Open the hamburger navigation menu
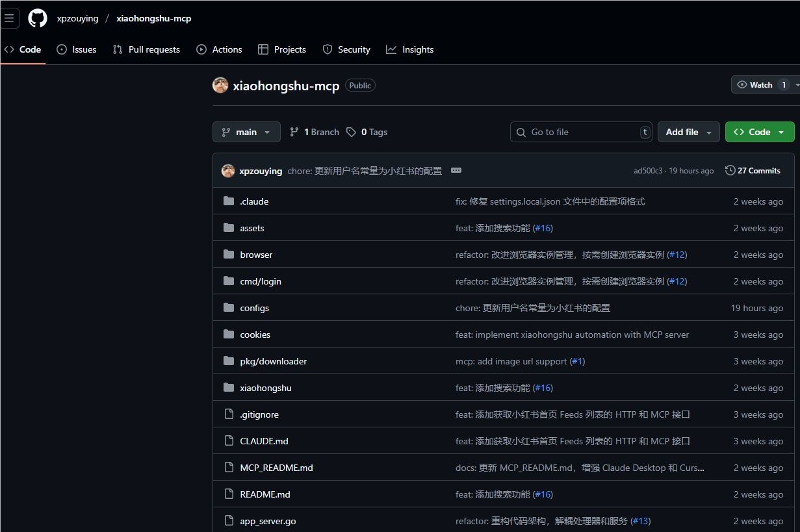The width and height of the screenshot is (800, 532). click(9, 18)
